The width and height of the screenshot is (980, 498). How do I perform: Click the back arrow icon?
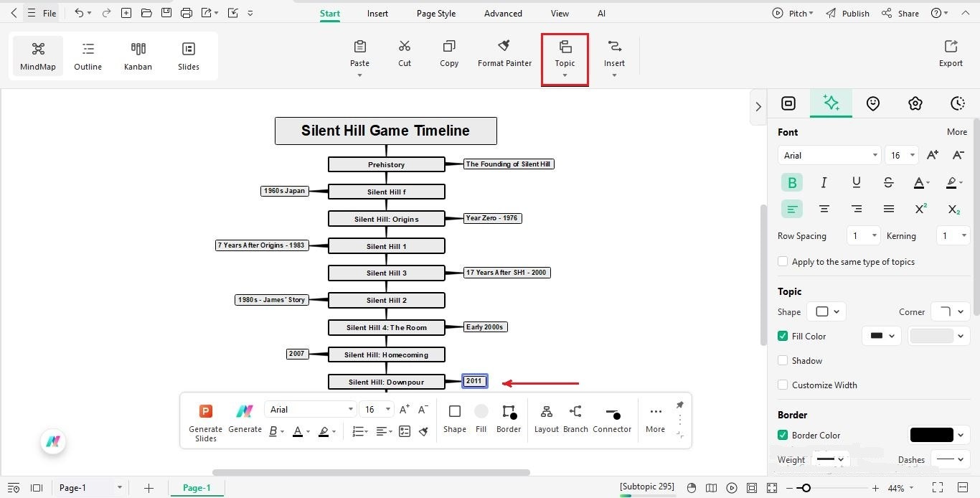tap(14, 13)
